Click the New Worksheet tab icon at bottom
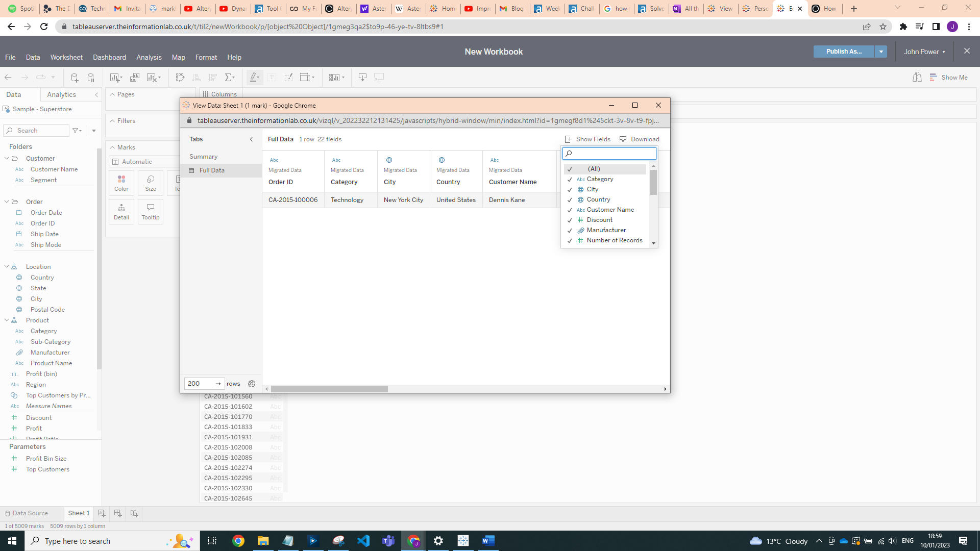 click(102, 513)
